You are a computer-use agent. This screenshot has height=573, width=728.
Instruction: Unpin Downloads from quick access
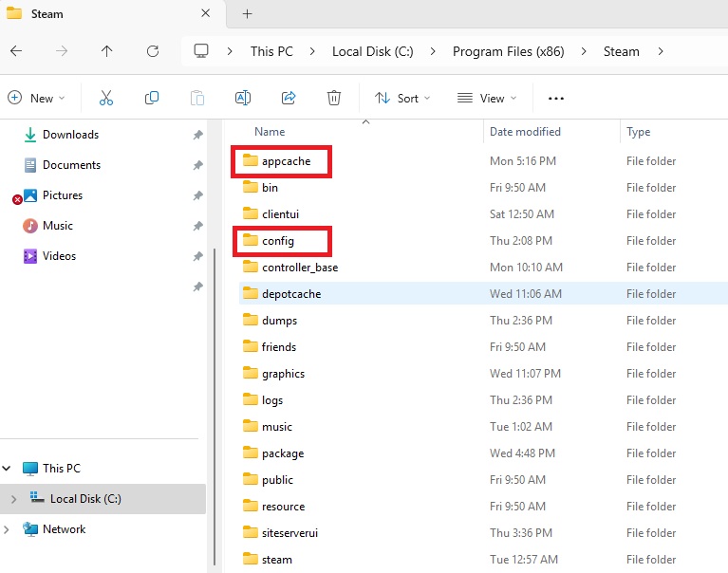coord(197,135)
